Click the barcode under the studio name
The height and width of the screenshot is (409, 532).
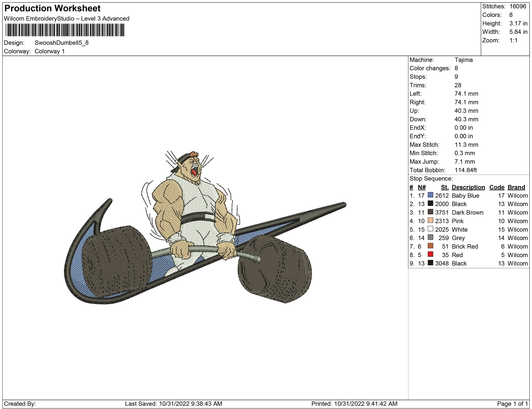65,30
